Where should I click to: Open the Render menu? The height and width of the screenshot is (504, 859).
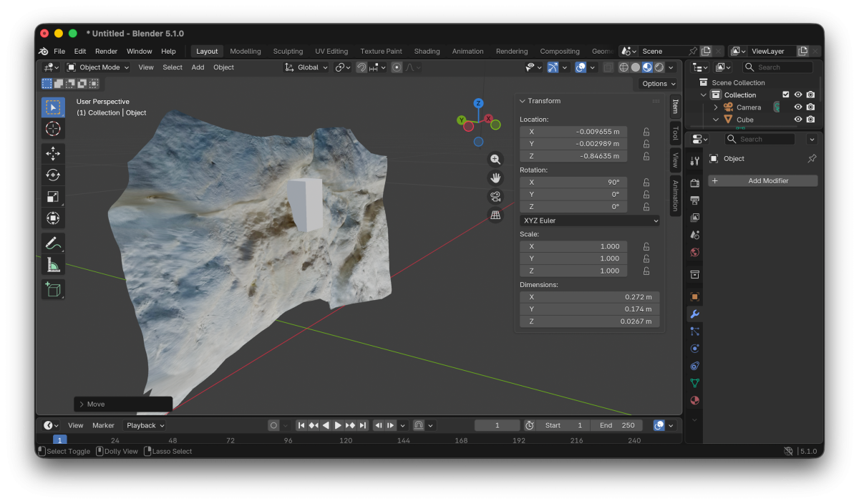pos(106,52)
